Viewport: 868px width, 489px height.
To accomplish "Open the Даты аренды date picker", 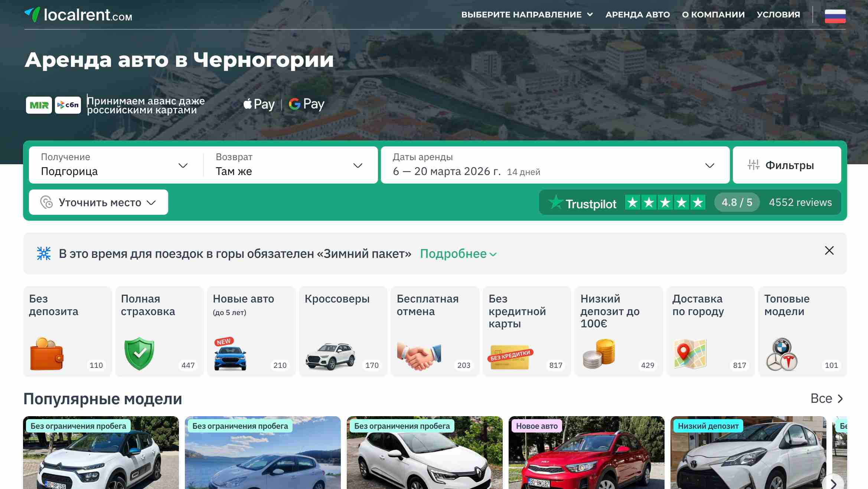I will 555,165.
